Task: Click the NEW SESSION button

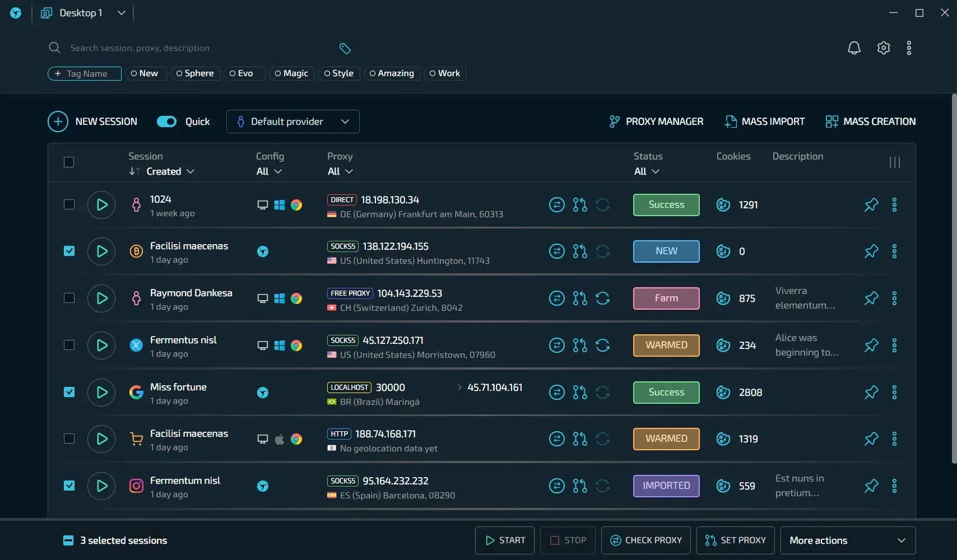Action: pyautogui.click(x=92, y=122)
